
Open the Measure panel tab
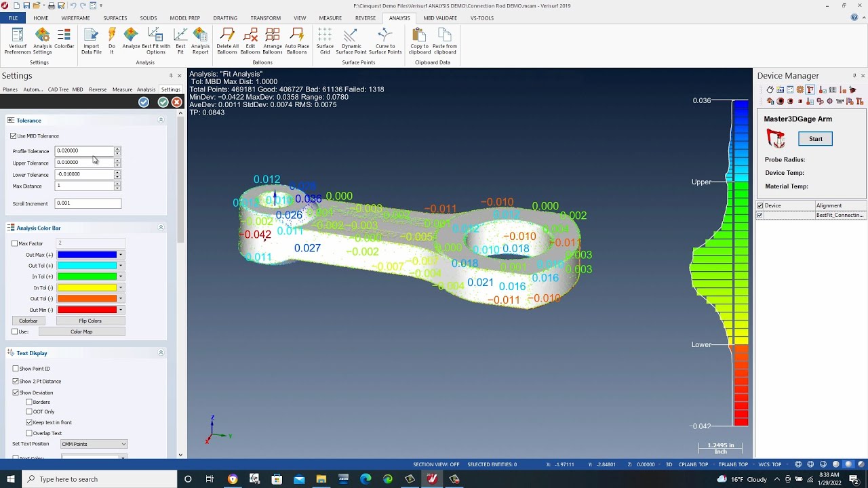point(122,89)
